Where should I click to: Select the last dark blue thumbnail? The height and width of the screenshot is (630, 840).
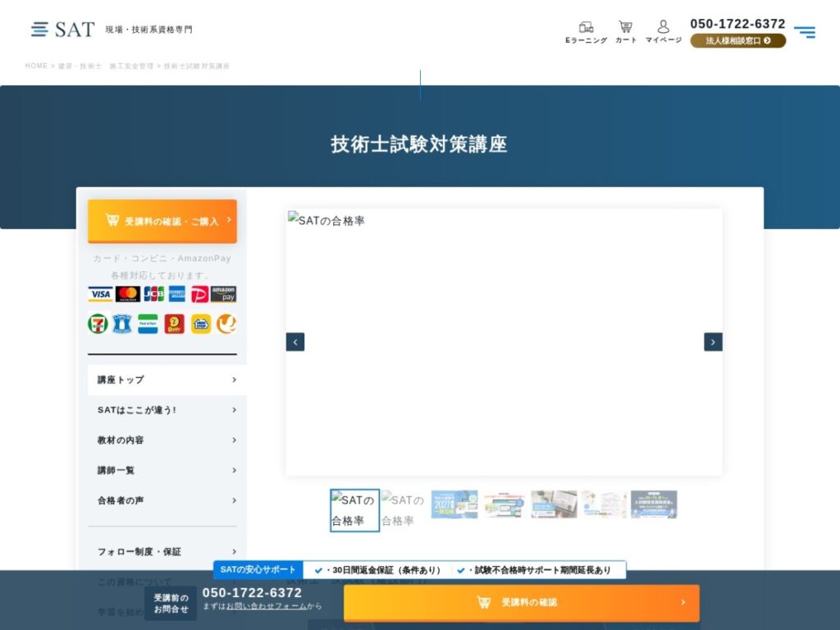[654, 504]
